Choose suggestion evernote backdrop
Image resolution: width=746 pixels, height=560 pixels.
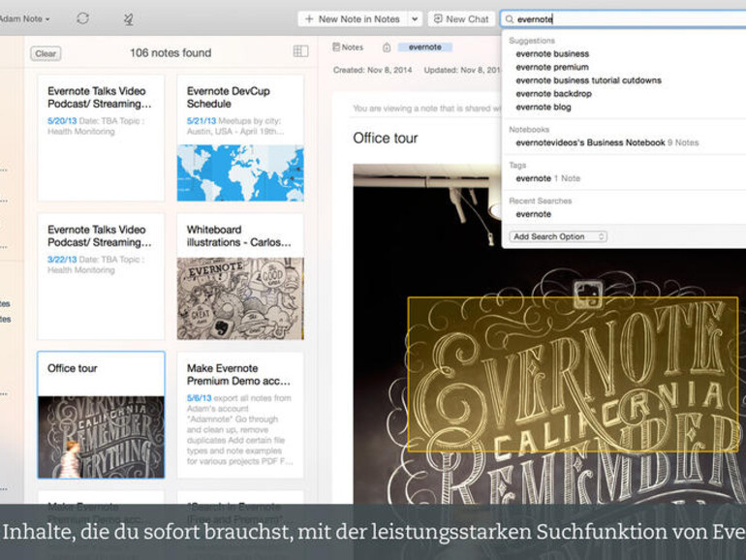coord(554,94)
